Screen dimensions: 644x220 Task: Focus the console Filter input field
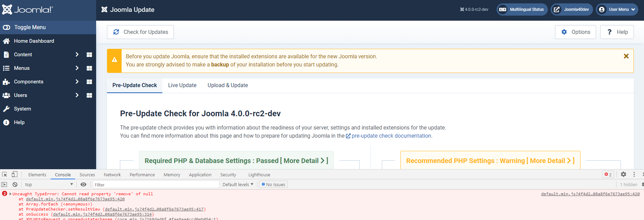coord(156,185)
